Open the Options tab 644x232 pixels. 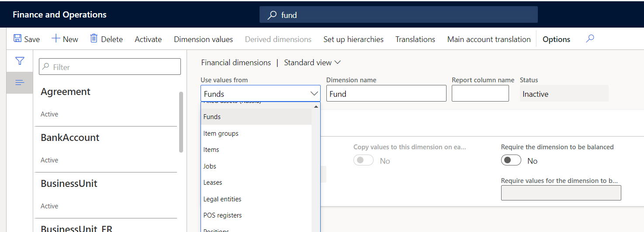coord(556,39)
